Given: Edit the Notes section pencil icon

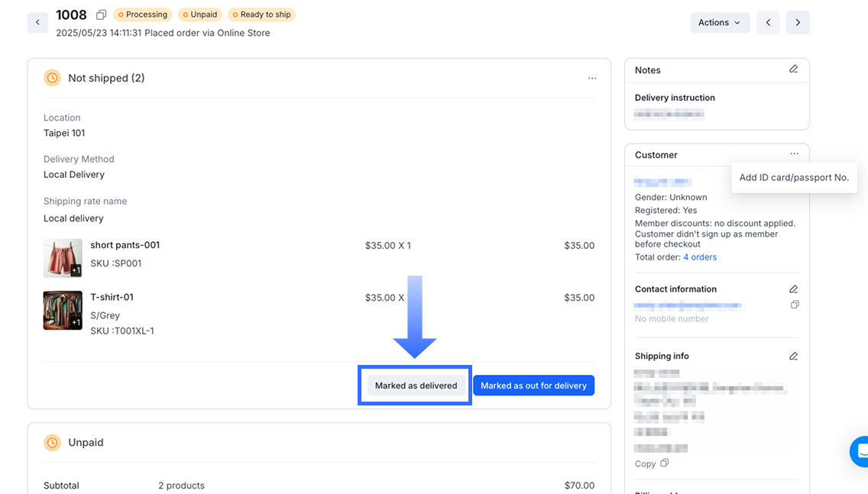Looking at the screenshot, I should click(793, 69).
